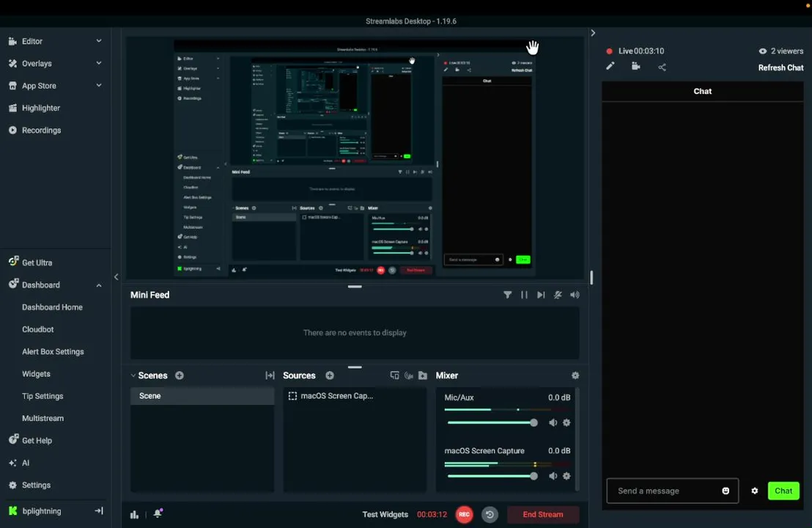Image resolution: width=812 pixels, height=528 pixels.
Task: Click the replay buffer button
Action: tap(490, 515)
